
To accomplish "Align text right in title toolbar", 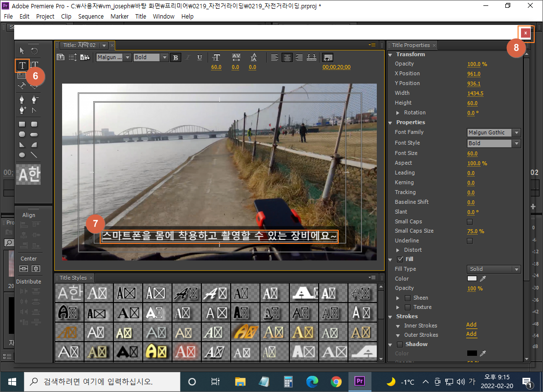I will click(299, 58).
